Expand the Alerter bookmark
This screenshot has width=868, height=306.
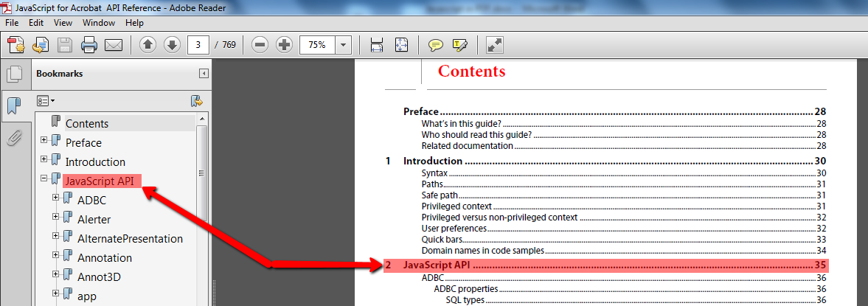(x=55, y=216)
